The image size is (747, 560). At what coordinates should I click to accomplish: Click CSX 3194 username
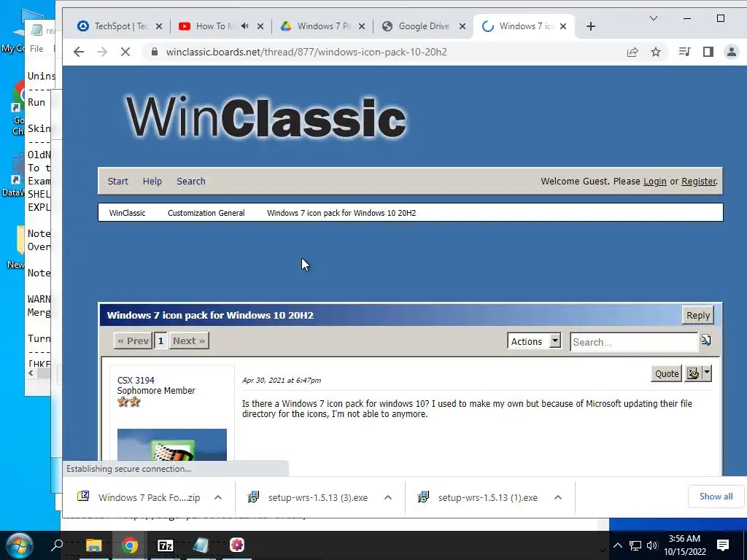point(136,380)
